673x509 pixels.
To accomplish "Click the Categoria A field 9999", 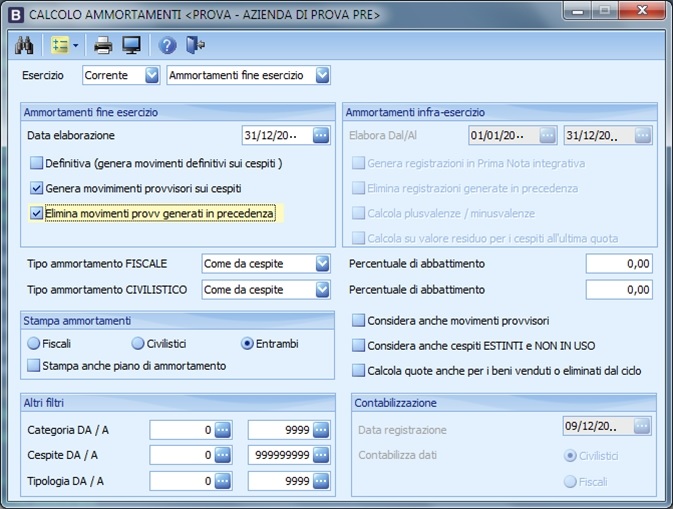I will (280, 430).
